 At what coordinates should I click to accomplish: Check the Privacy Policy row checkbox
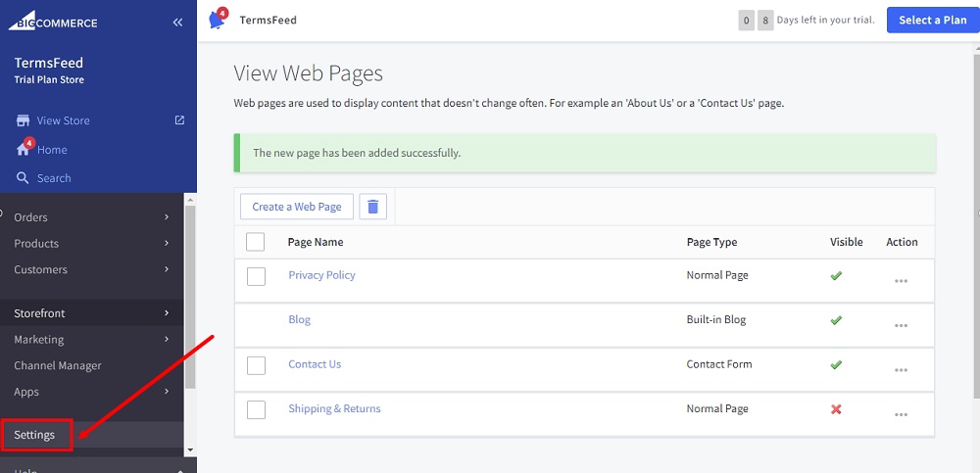tap(256, 276)
